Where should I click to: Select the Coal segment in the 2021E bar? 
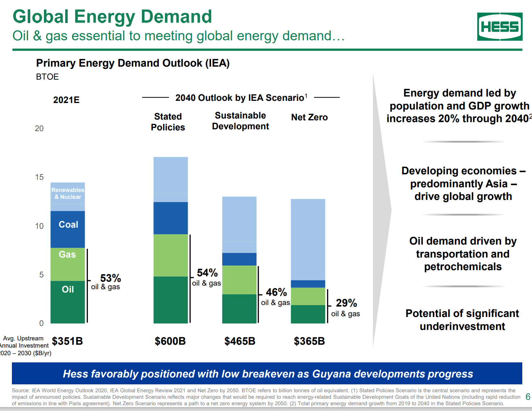pos(67,227)
